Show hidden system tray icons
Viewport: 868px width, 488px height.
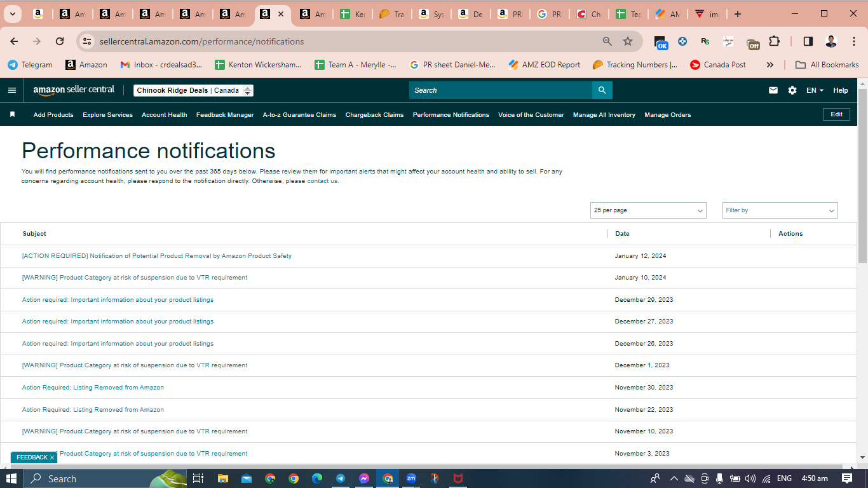click(674, 478)
